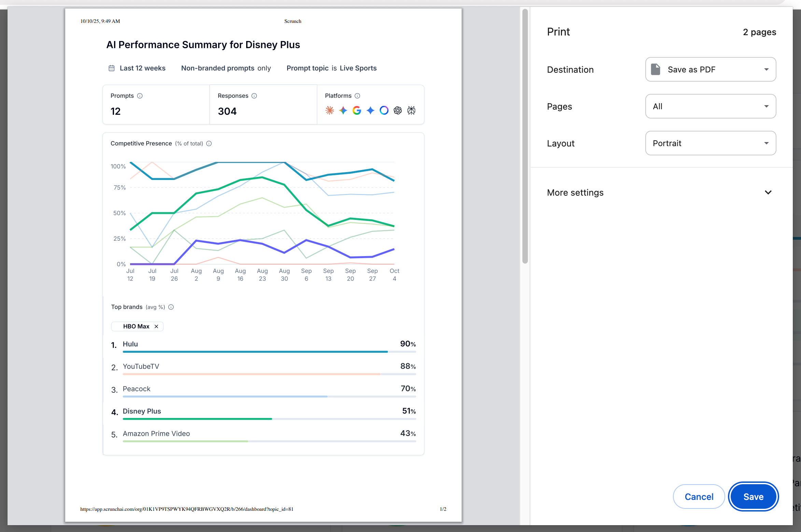
Task: Click the Disney Plus brand row
Action: click(142, 411)
